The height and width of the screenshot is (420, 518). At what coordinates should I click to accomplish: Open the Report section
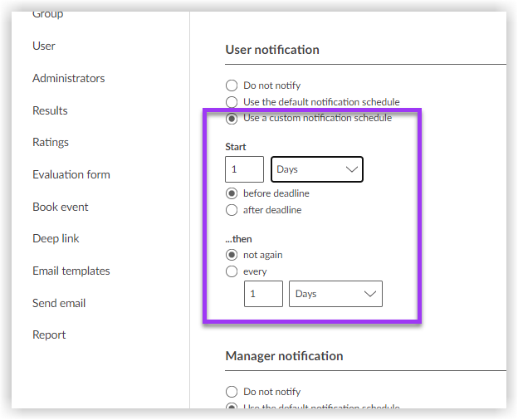(x=49, y=335)
